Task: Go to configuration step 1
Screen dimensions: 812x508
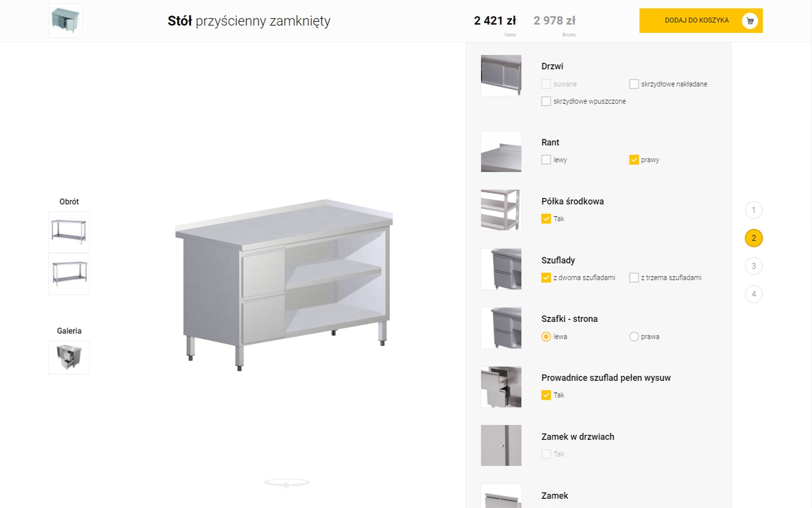Action: 754,210
